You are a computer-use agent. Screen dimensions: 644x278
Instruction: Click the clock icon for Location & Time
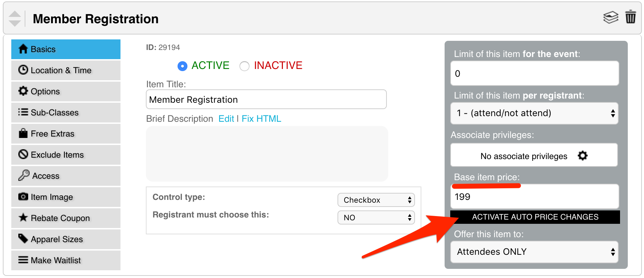23,70
